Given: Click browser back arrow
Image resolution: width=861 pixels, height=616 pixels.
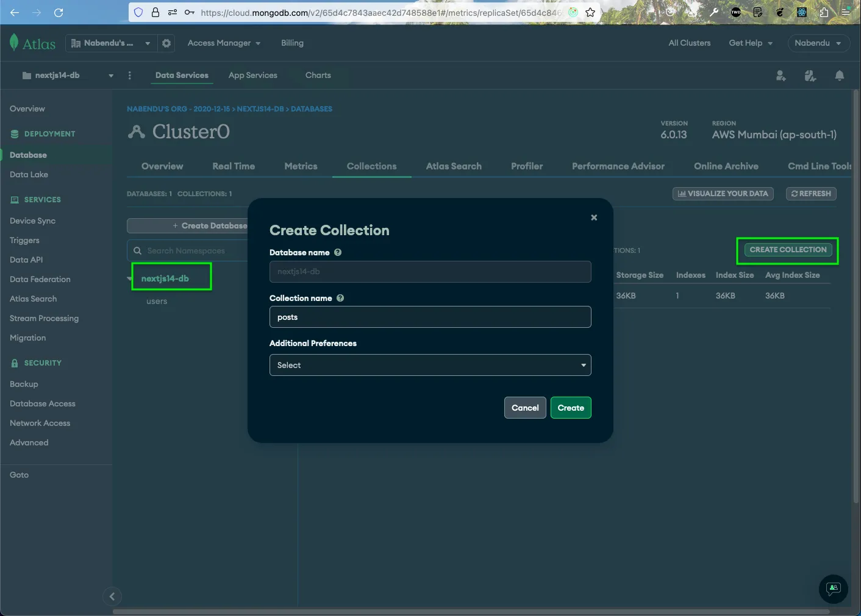Looking at the screenshot, I should click(x=15, y=12).
